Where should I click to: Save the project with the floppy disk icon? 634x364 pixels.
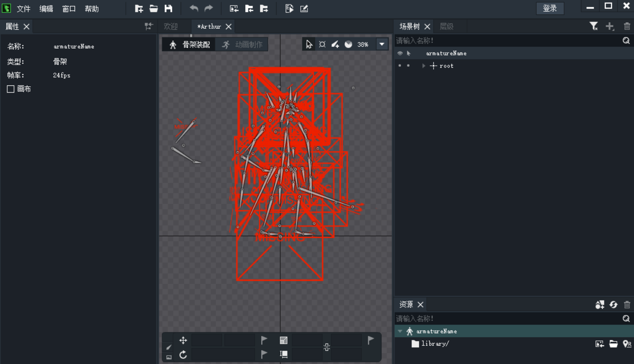[168, 9]
